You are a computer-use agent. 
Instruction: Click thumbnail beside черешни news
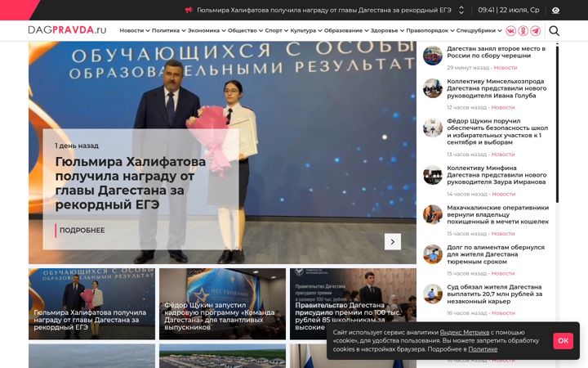tap(433, 56)
